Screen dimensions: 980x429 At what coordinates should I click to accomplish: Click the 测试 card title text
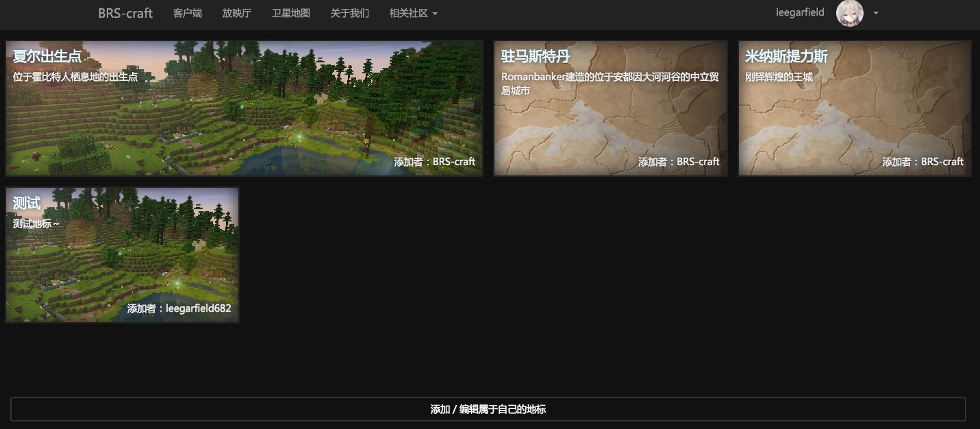tap(27, 203)
